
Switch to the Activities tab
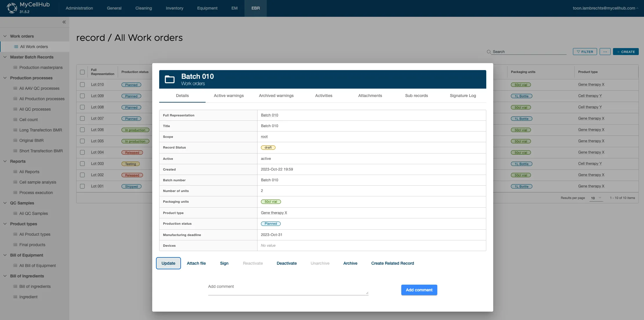tap(323, 96)
